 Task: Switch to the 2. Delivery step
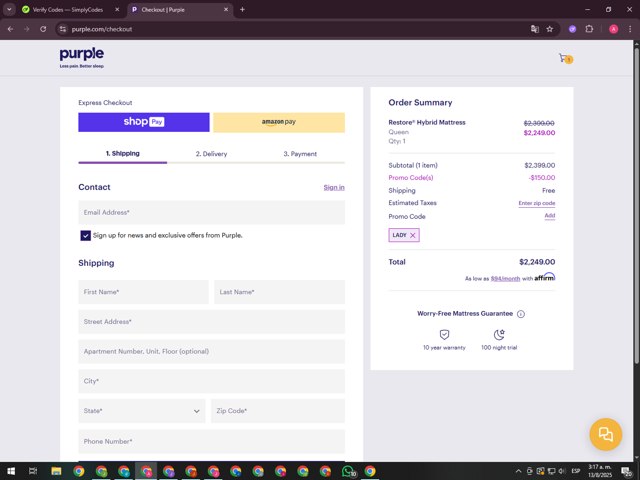coord(211,154)
